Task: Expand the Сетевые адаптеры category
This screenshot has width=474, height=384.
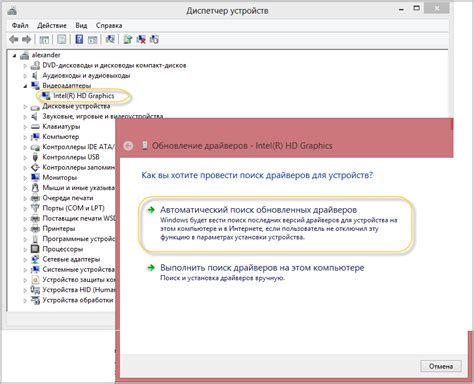Action: coord(25,260)
